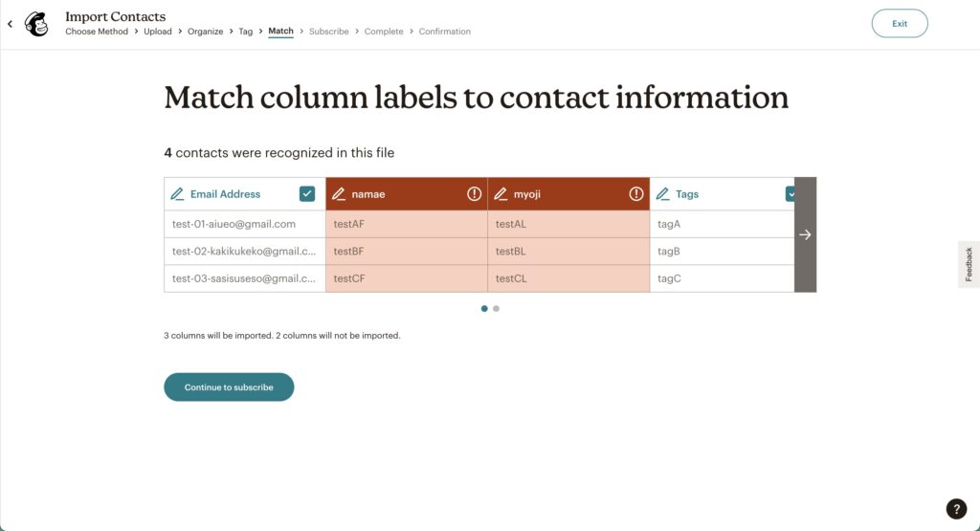Return to the Upload step
The height and width of the screenshot is (531, 980).
pos(158,32)
